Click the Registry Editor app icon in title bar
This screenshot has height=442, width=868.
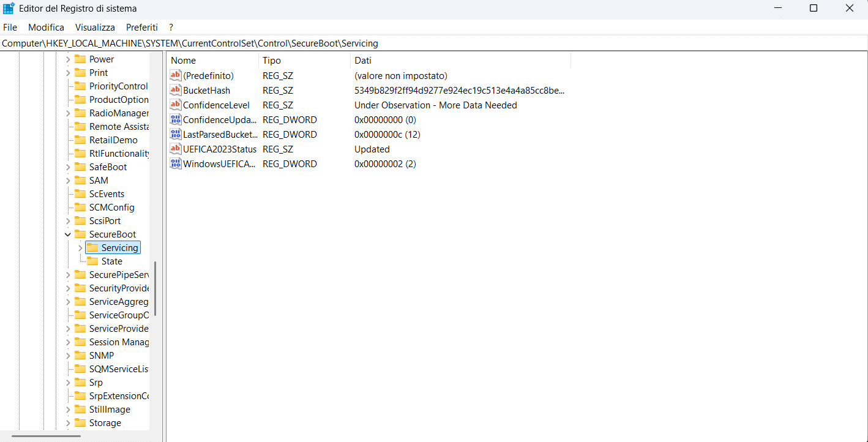point(9,9)
